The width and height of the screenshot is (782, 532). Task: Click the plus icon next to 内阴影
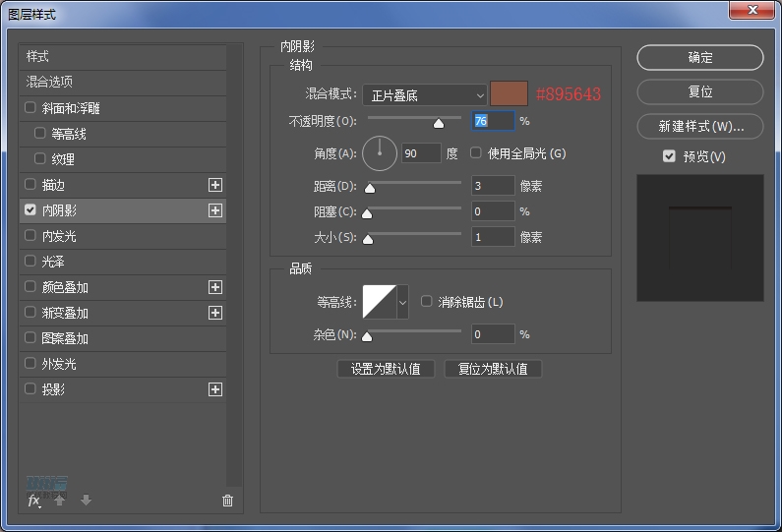(x=215, y=210)
